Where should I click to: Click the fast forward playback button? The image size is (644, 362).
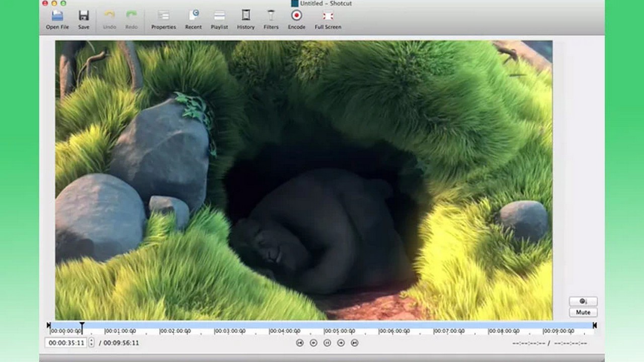click(341, 343)
